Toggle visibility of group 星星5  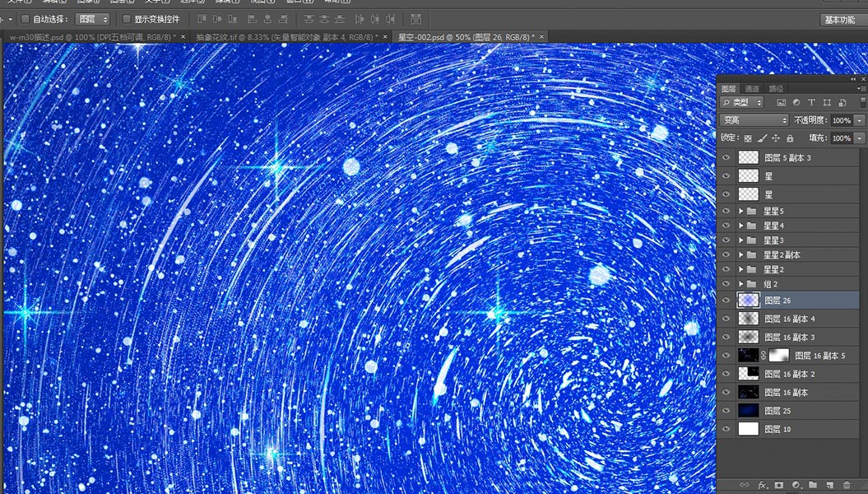[x=726, y=211]
